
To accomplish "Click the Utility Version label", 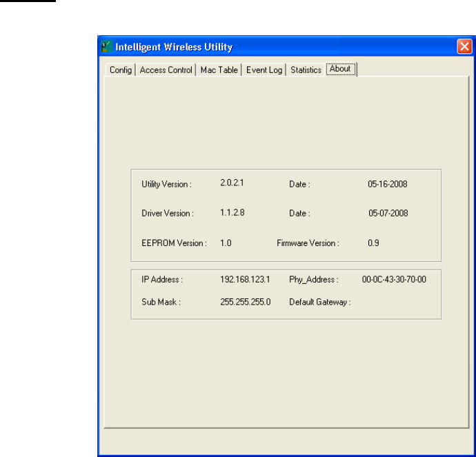I will [166, 184].
